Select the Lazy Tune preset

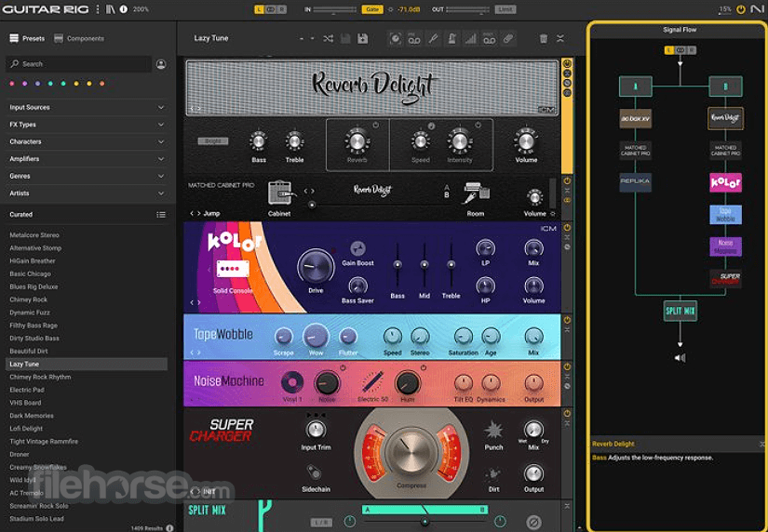pyautogui.click(x=87, y=365)
